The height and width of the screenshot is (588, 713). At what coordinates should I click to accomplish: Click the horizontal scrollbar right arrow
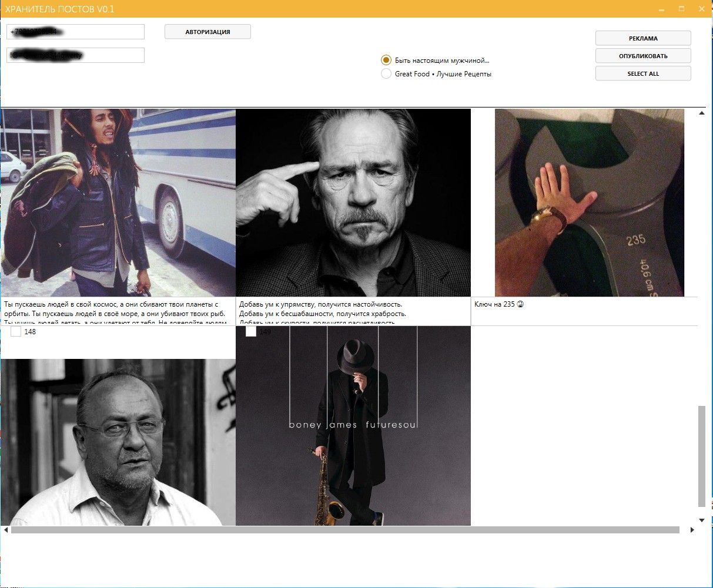692,530
